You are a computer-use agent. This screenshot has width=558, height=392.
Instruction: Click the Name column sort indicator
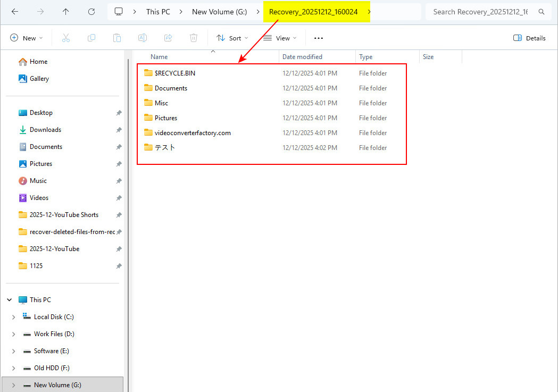tap(213, 53)
